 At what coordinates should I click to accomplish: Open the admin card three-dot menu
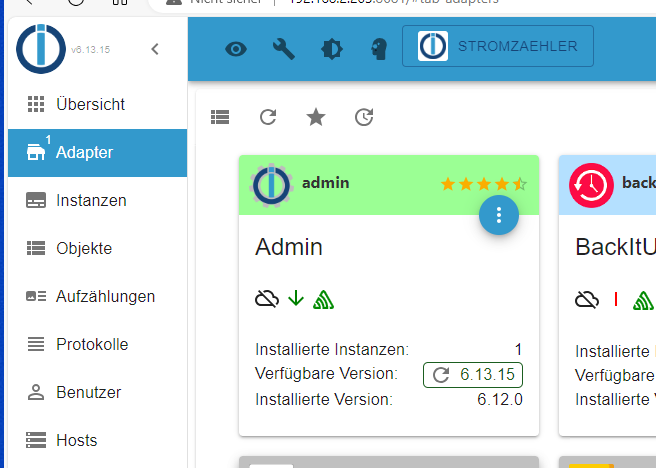(499, 215)
